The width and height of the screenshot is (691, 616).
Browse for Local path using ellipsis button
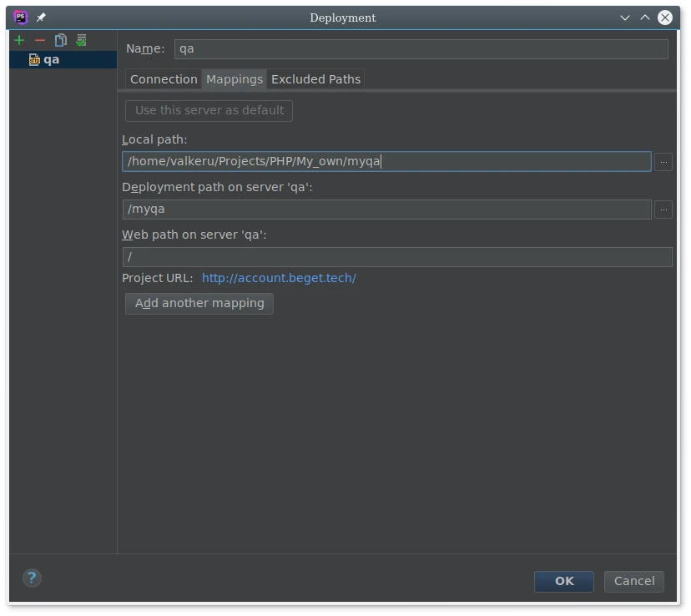663,162
